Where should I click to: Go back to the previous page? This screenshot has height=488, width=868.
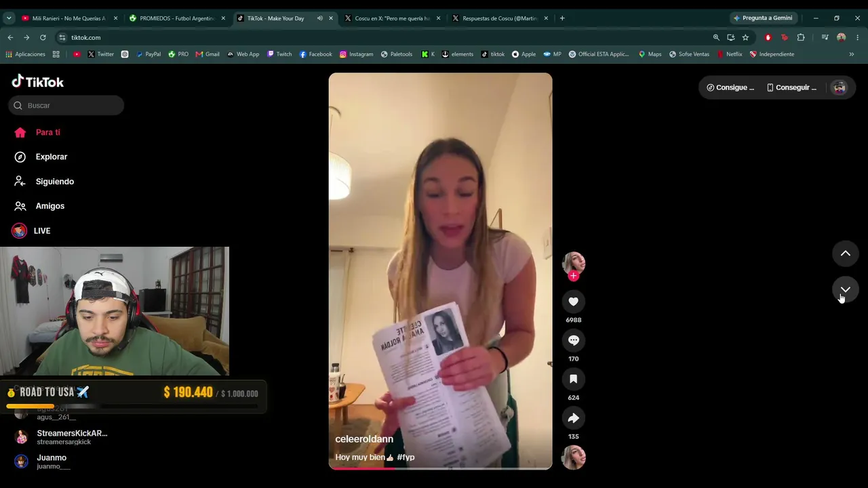10,37
